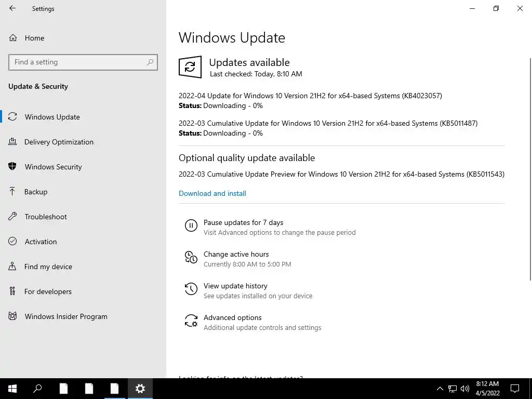Click the KB5011487 cumulative update title
Screen dimensions: 532x399
pos(328,123)
